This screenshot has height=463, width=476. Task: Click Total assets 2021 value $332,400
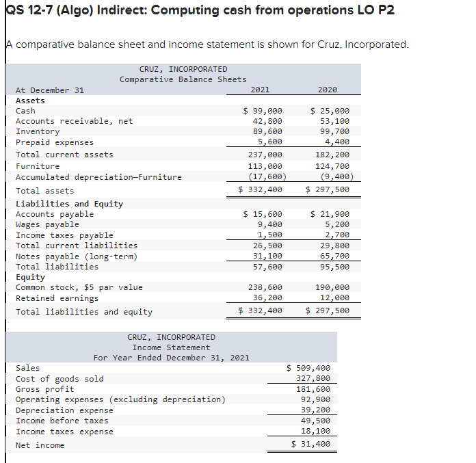click(x=260, y=189)
